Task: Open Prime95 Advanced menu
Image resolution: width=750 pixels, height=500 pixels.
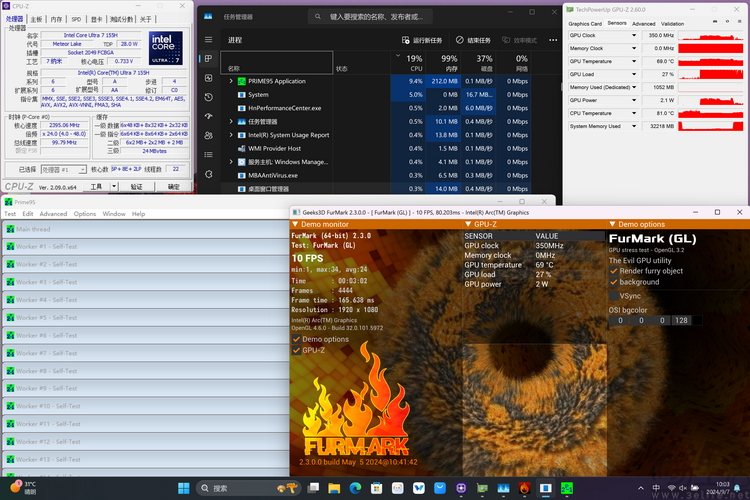Action: [53, 214]
